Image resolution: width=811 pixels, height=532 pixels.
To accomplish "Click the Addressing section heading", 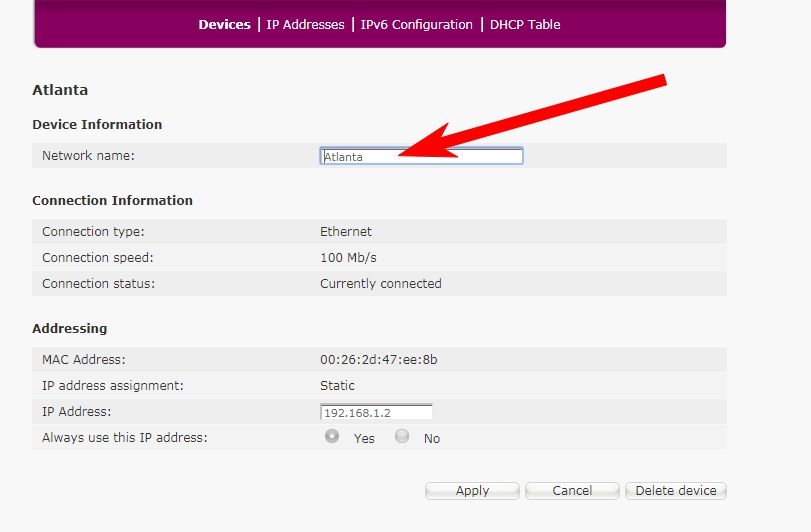I will pyautogui.click(x=69, y=328).
